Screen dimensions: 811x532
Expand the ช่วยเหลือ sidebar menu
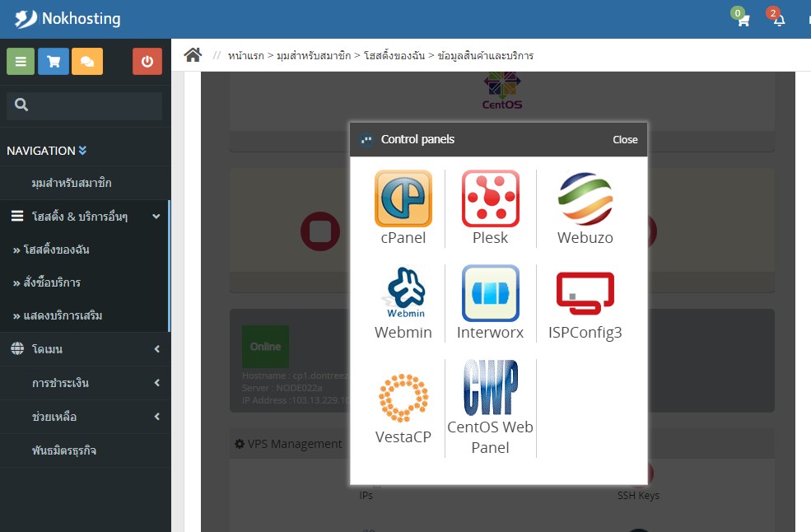coord(86,417)
